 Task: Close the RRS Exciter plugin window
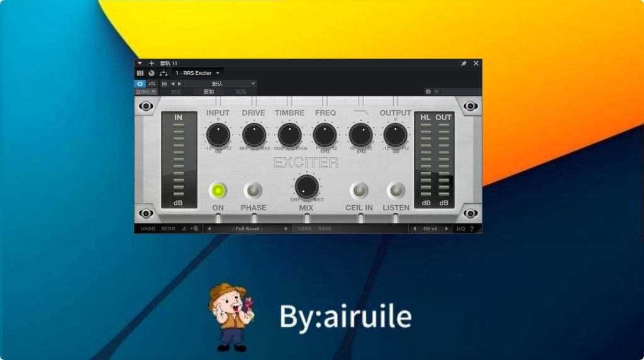tap(476, 64)
